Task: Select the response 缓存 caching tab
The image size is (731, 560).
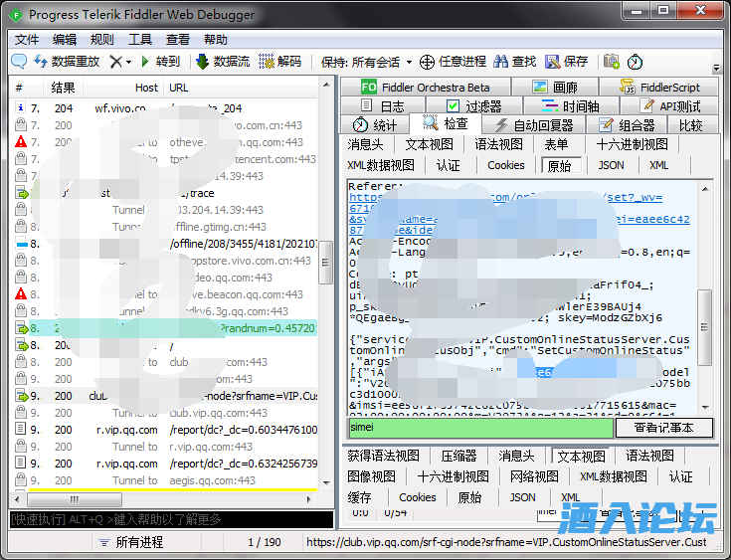Action: click(x=359, y=497)
